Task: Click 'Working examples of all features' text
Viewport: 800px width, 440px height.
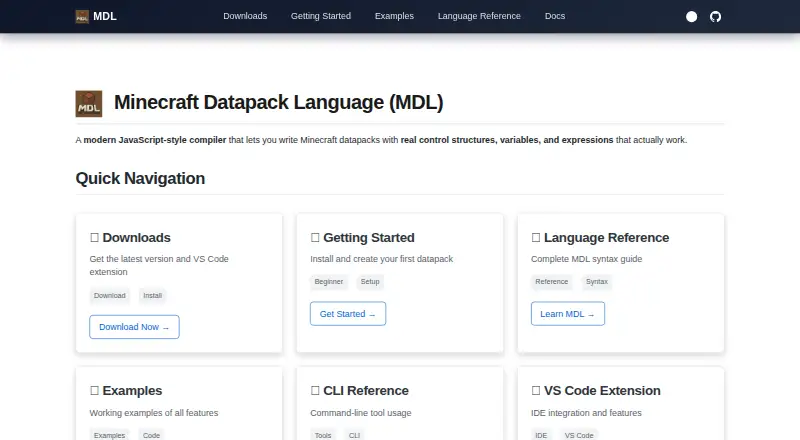Action: click(x=154, y=412)
